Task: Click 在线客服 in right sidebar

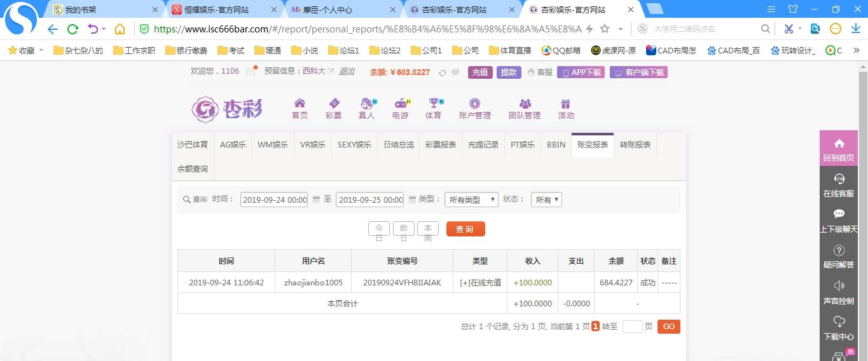Action: [838, 185]
